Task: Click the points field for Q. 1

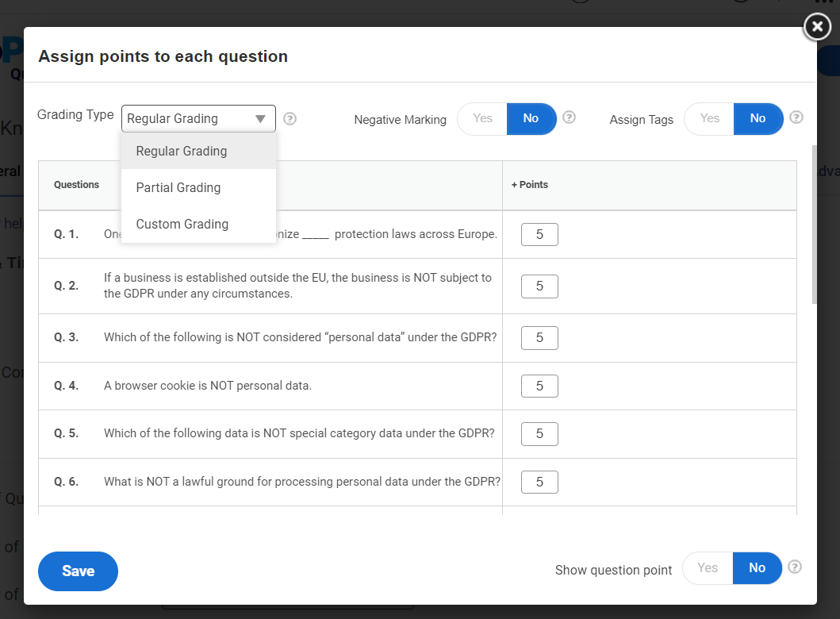Action: point(539,235)
